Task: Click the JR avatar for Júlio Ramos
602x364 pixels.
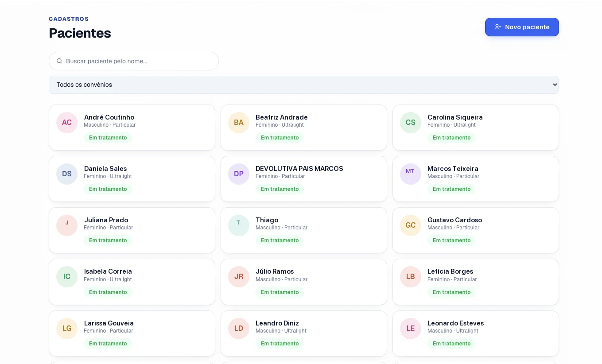Action: point(239,277)
